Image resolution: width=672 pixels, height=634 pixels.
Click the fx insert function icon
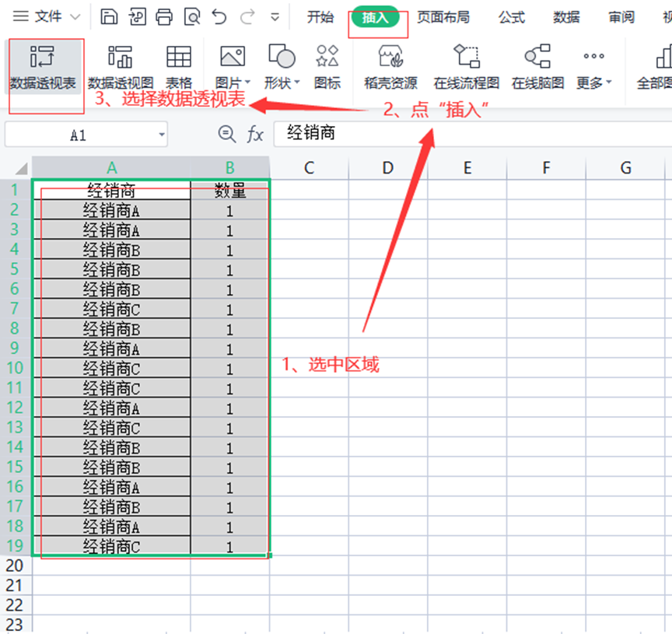(255, 135)
